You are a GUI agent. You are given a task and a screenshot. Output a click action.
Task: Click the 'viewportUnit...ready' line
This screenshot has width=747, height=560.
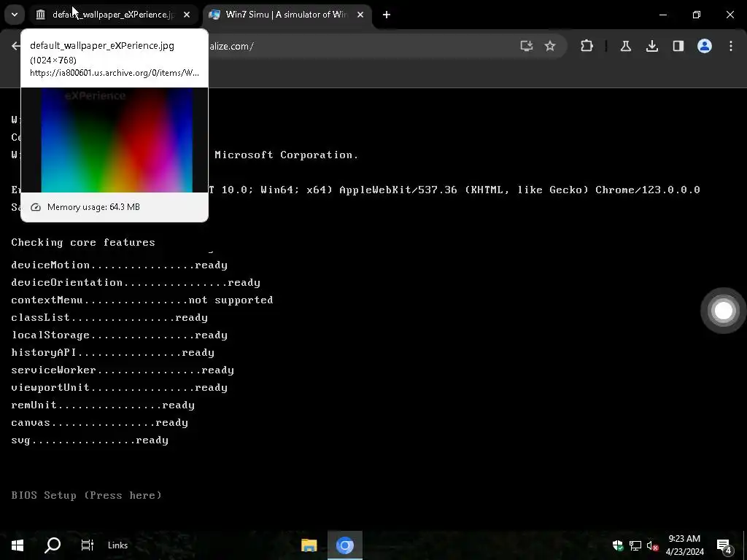pyautogui.click(x=119, y=388)
